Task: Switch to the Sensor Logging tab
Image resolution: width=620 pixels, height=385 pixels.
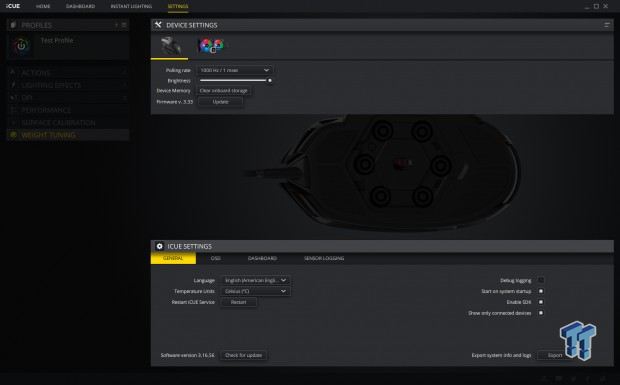Action: point(324,258)
